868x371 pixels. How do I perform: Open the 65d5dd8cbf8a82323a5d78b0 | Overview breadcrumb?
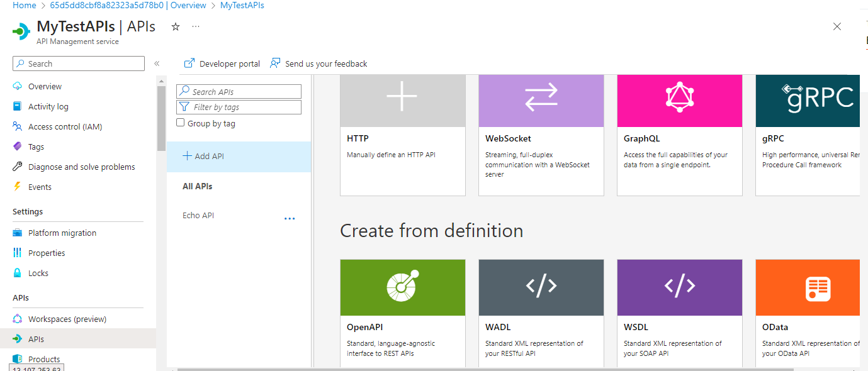pos(128,5)
